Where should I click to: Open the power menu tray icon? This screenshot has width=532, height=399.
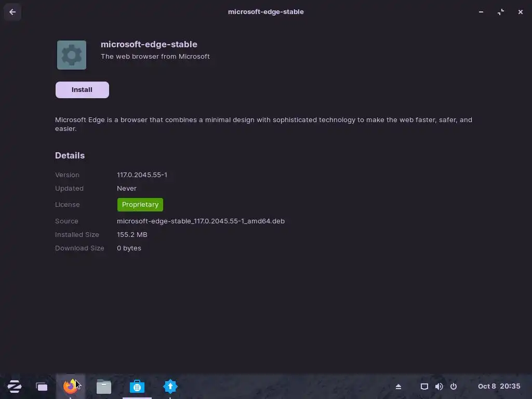[454, 387]
